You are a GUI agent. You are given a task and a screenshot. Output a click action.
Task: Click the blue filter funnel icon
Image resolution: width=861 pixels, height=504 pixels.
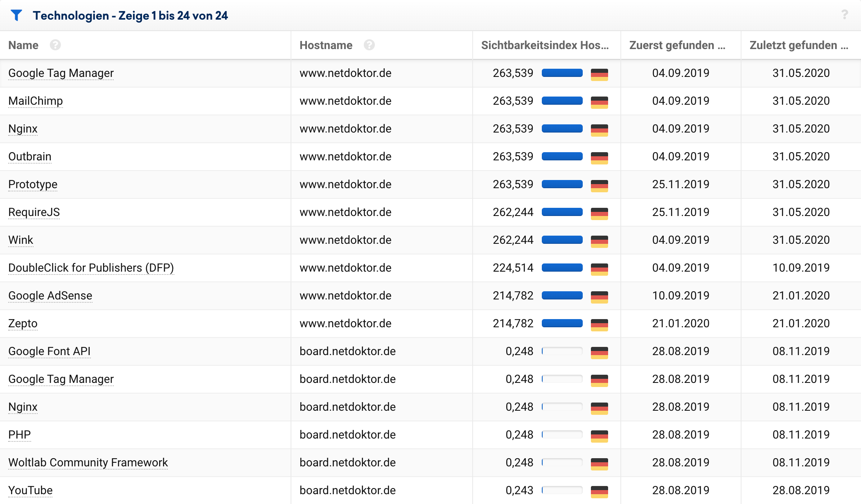[x=16, y=16]
